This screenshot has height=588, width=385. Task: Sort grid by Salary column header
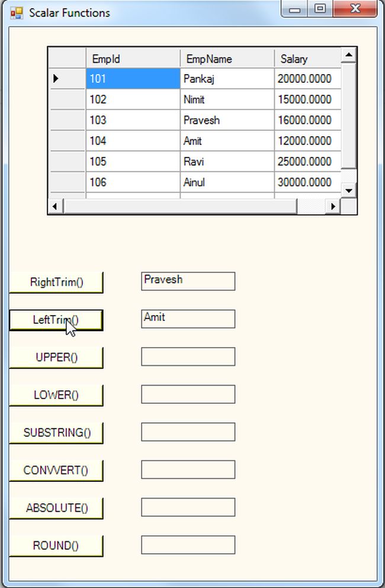pyautogui.click(x=307, y=59)
